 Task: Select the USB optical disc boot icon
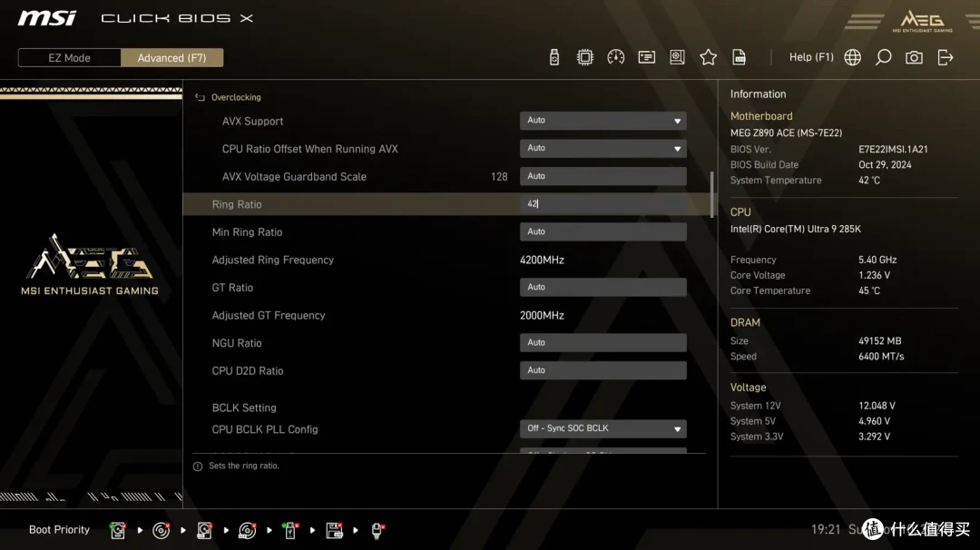click(248, 530)
